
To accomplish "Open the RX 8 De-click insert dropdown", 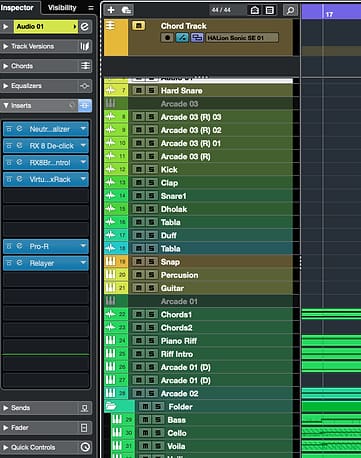I will tap(83, 146).
